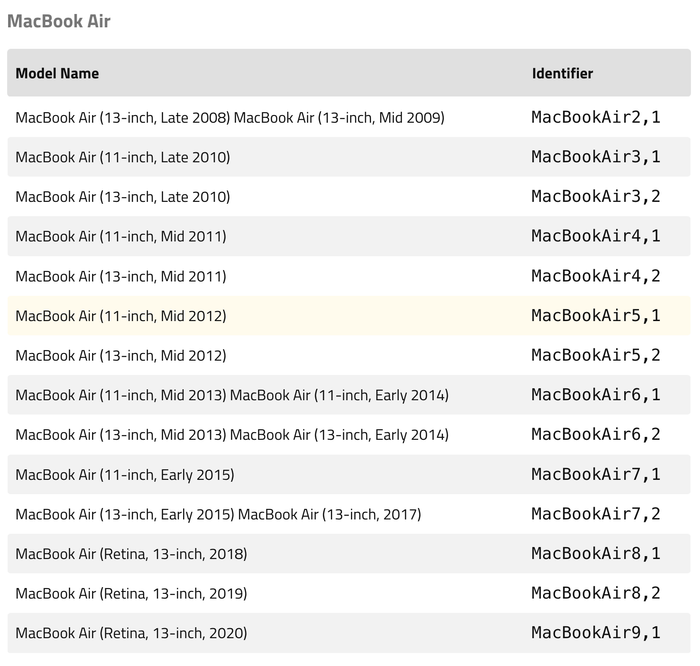Click the MacBookAir8,2 identifier

[x=596, y=593]
